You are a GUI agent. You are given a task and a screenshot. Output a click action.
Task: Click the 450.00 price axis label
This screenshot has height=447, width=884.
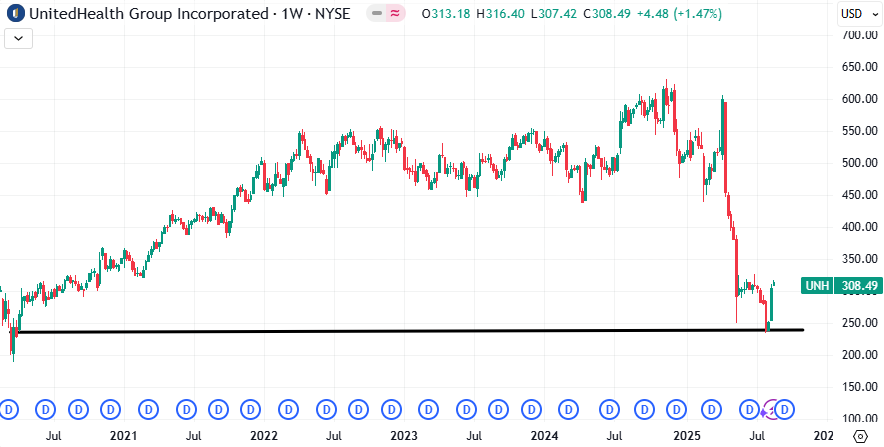click(860, 195)
